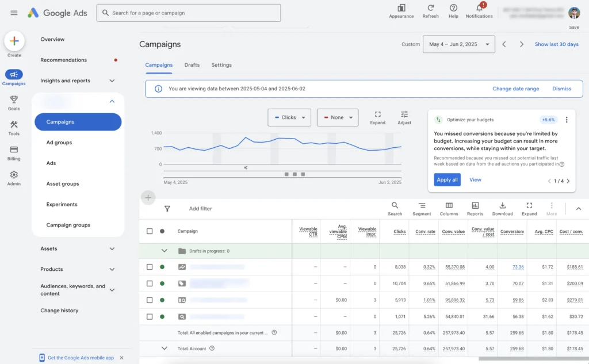The image size is (589, 364).
Task: Click the Segment icon in table toolbar
Action: pos(422,206)
